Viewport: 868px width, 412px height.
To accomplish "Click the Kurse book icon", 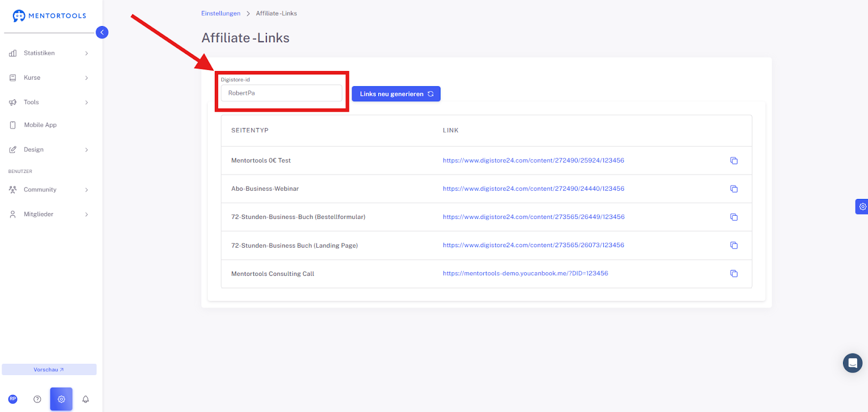I will pos(13,78).
